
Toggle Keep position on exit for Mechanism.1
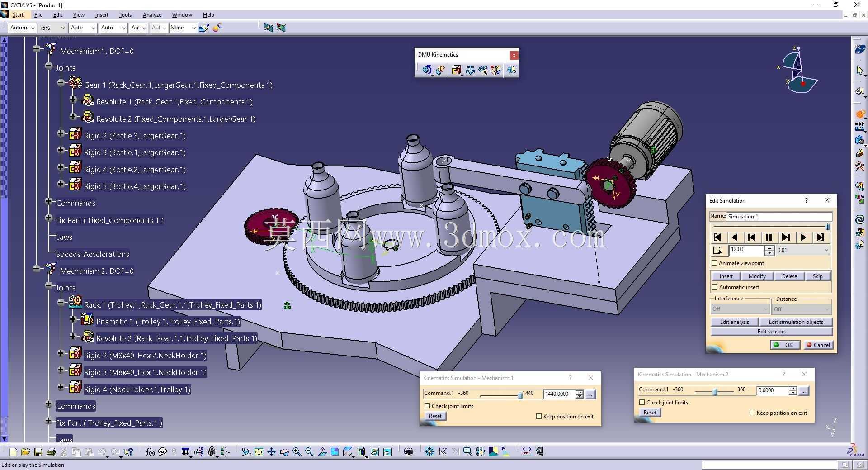(539, 416)
